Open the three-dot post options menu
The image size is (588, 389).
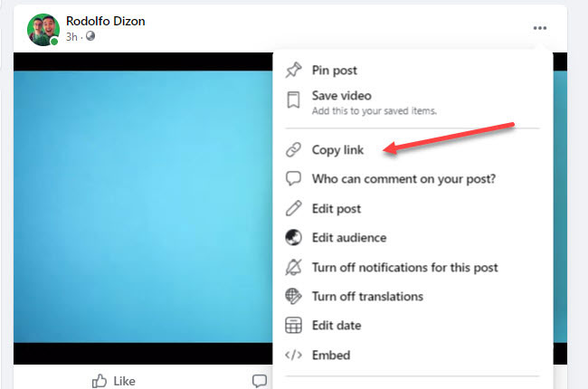coord(540,28)
